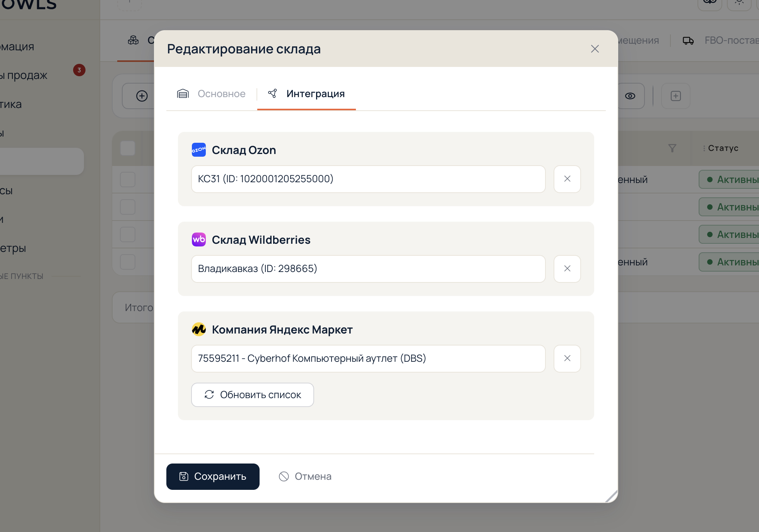Open the Wildberries Владикавказ dropdown
759x532 pixels.
368,269
